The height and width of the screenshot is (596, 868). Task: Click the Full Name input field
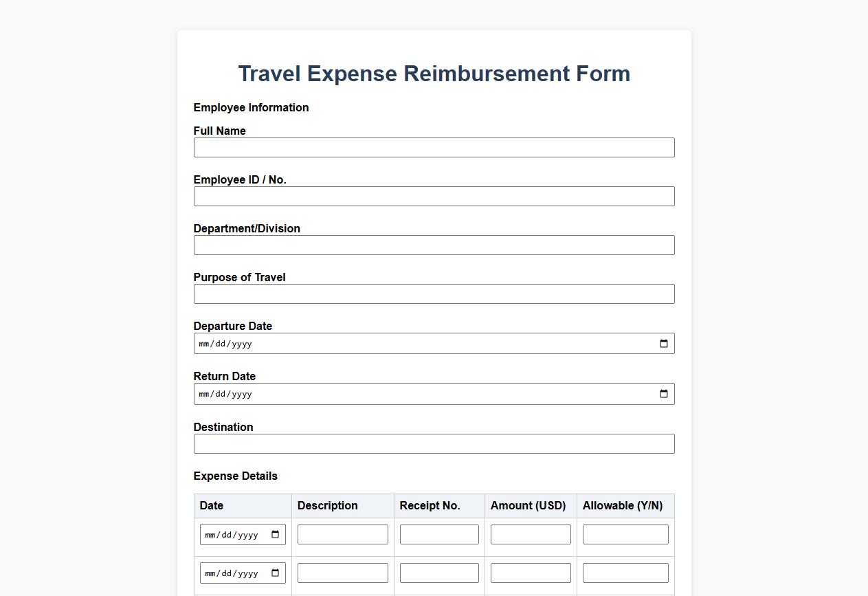[434, 147]
